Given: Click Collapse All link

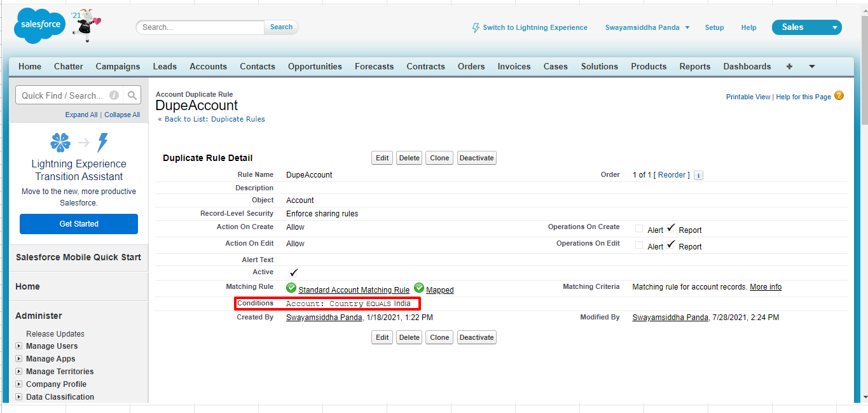Looking at the screenshot, I should (x=122, y=115).
